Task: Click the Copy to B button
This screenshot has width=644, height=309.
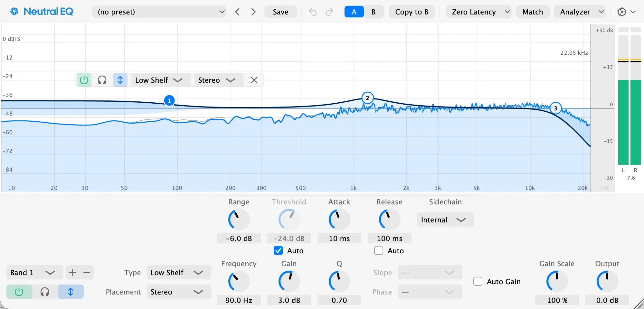Action: pyautogui.click(x=412, y=12)
